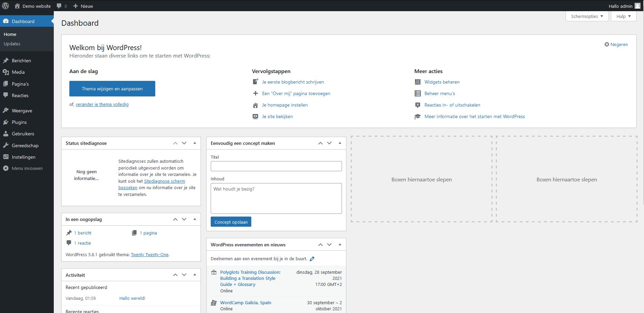Open the Schermopties dropdown
Viewport: 644px width, 313px height.
click(587, 16)
